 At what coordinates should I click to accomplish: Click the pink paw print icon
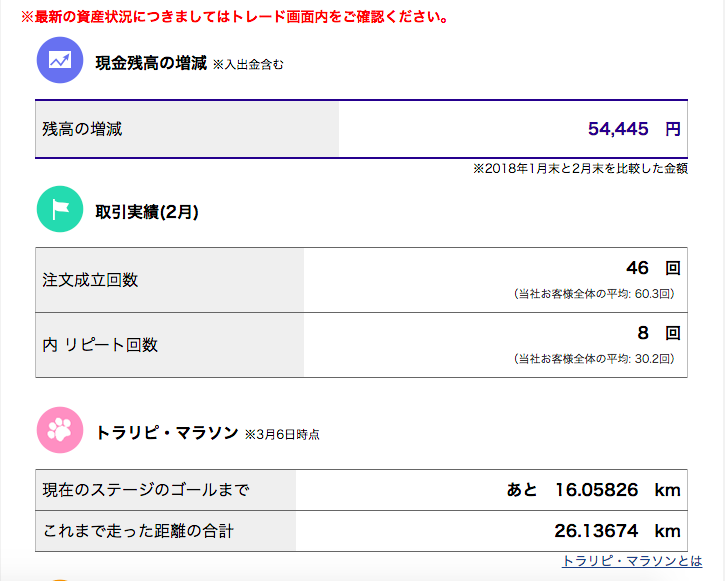click(x=60, y=430)
